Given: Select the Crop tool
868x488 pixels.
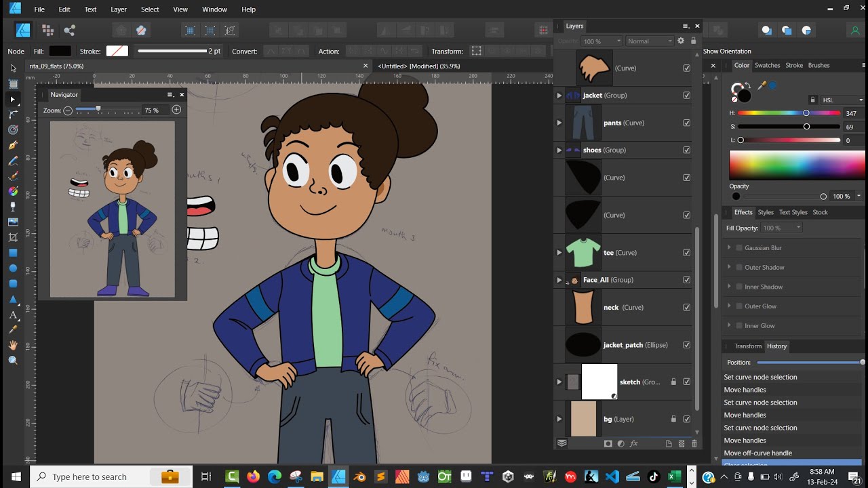Looking at the screenshot, I should click(13, 237).
